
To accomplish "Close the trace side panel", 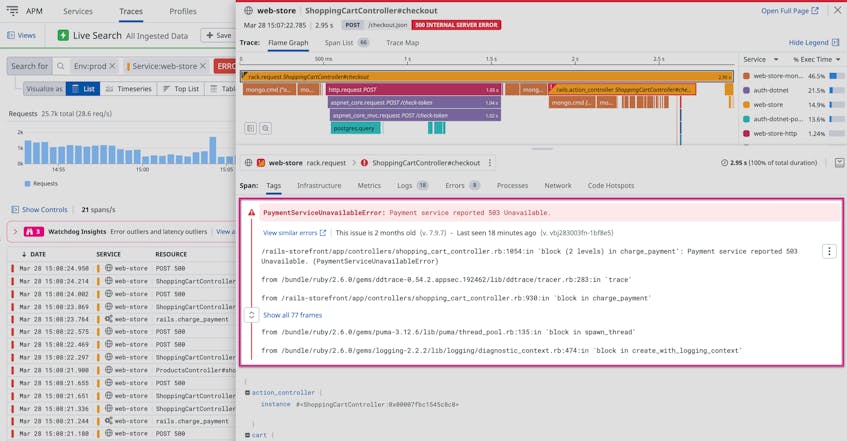I will click(x=837, y=10).
